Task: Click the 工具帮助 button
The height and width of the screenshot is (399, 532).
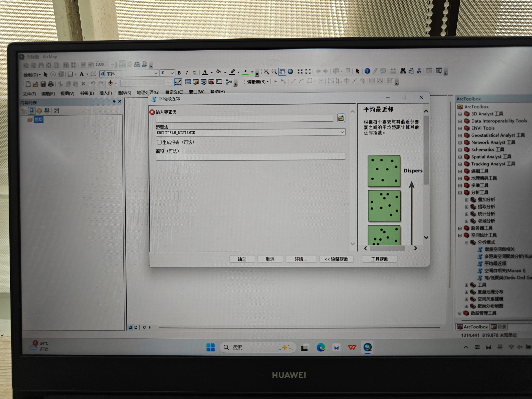Action: click(379, 259)
